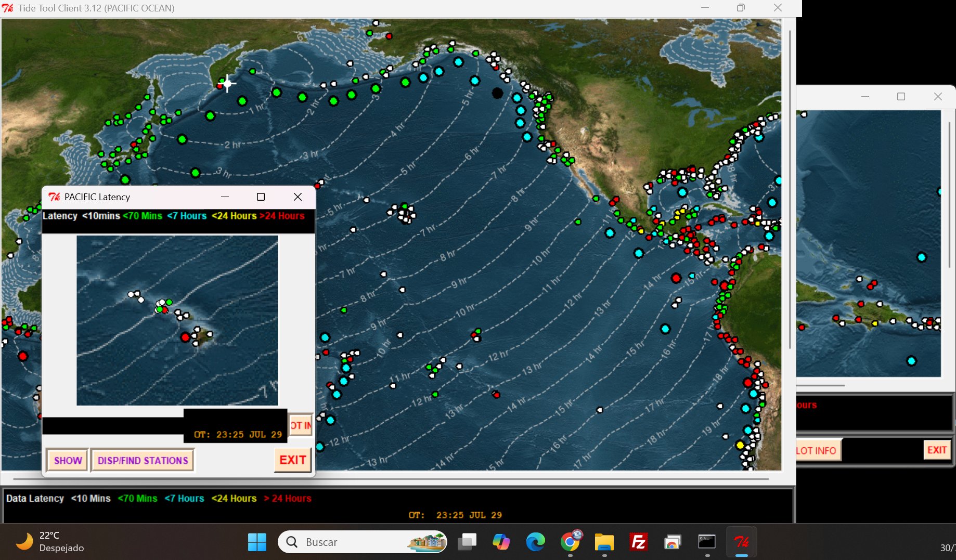Select the yellow station marker off Chile's coast
This screenshot has width=956, height=560.
pos(740,445)
